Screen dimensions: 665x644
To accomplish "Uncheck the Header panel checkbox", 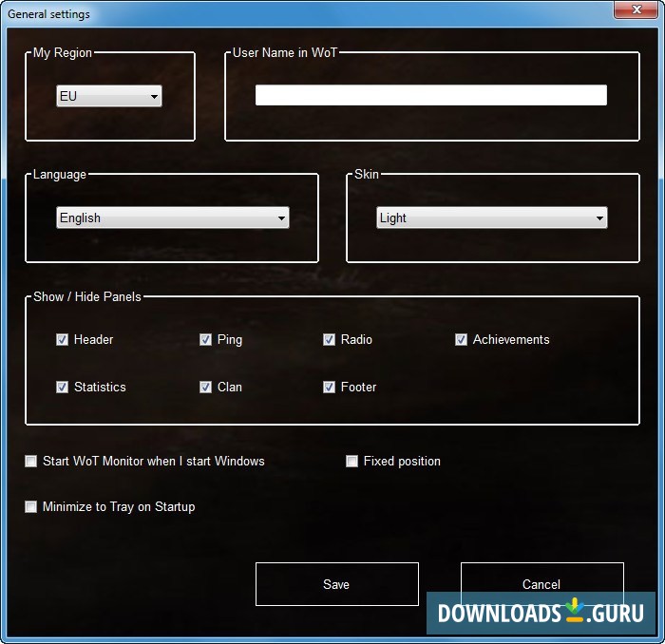I will [62, 340].
